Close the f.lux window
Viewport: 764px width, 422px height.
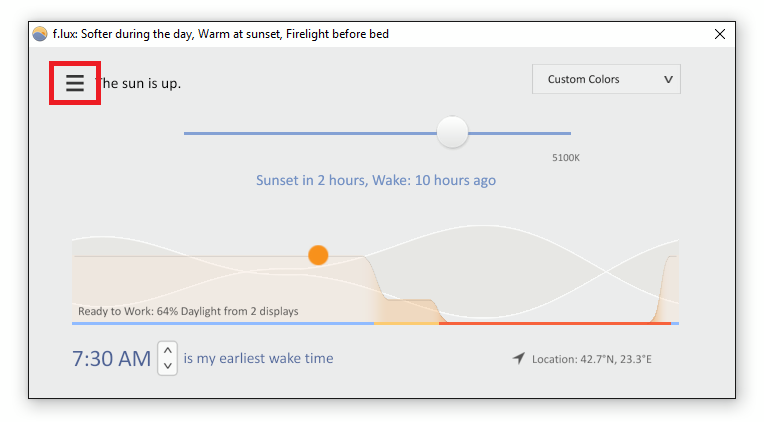click(x=720, y=34)
